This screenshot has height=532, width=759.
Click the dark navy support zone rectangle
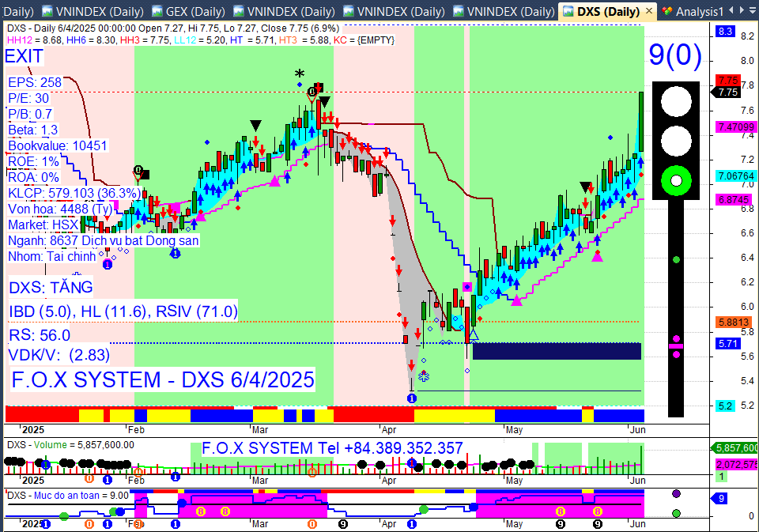557,352
